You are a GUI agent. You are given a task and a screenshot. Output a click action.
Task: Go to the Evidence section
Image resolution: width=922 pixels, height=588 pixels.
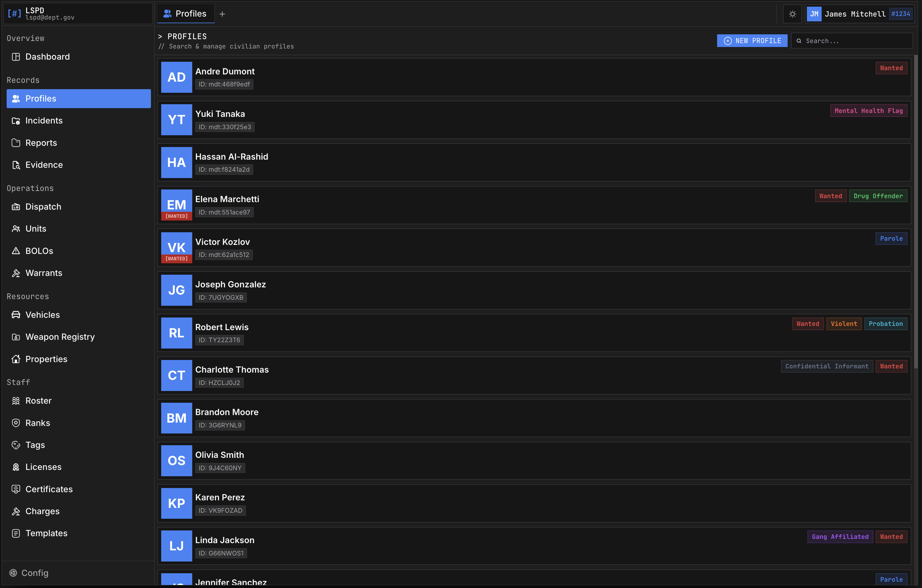click(x=44, y=165)
